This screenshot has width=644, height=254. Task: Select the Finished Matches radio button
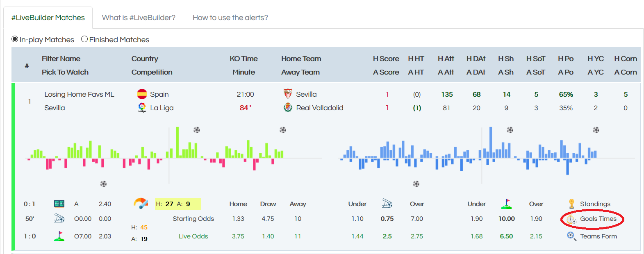tap(84, 39)
